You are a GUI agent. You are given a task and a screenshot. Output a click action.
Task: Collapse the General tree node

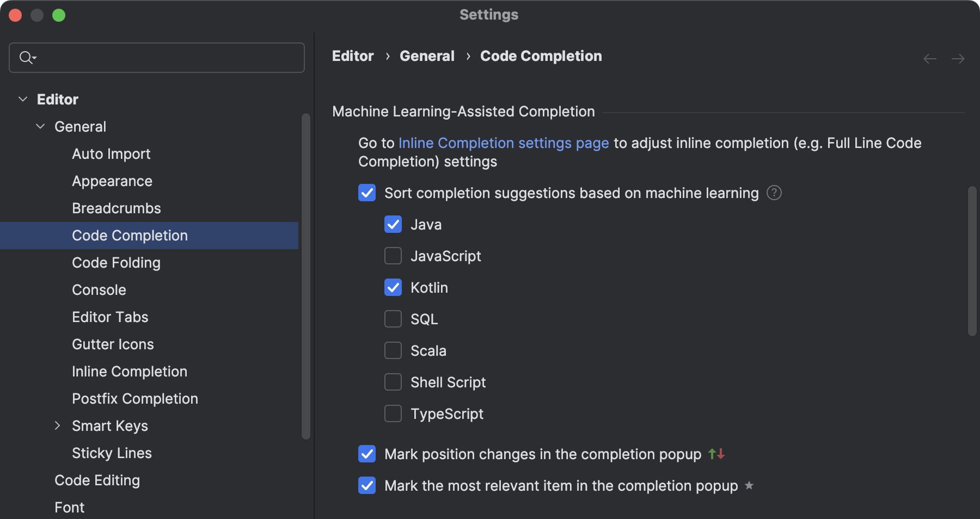coord(40,126)
